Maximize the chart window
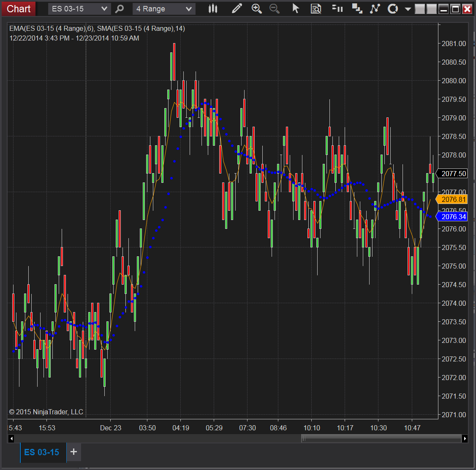The image size is (476, 470). 455,9
